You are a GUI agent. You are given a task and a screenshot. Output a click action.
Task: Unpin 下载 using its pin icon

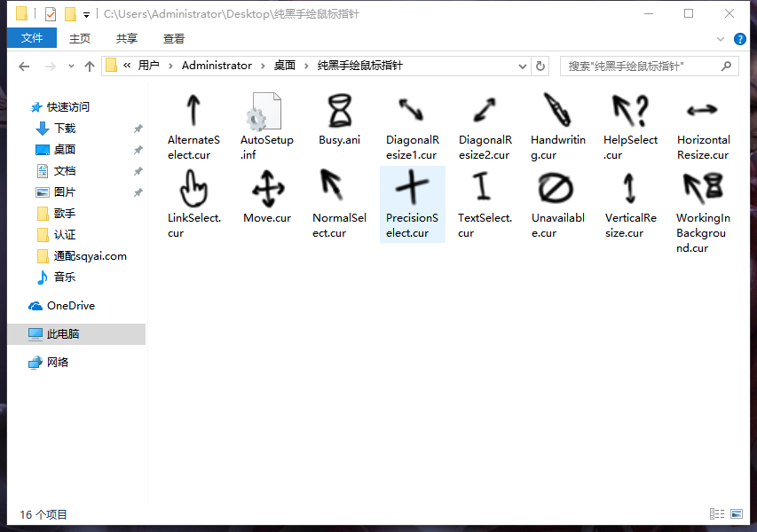138,129
